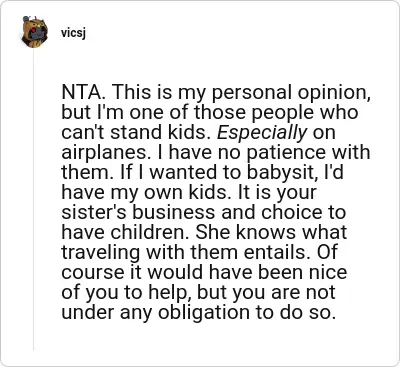Click the italicized word Especially
Viewport: 400px width, 367px height.
pyautogui.click(x=262, y=133)
